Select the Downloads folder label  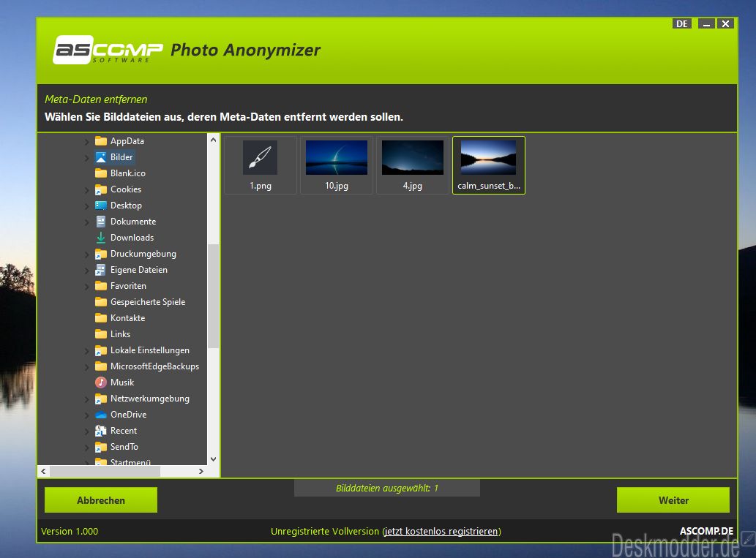pyautogui.click(x=132, y=238)
